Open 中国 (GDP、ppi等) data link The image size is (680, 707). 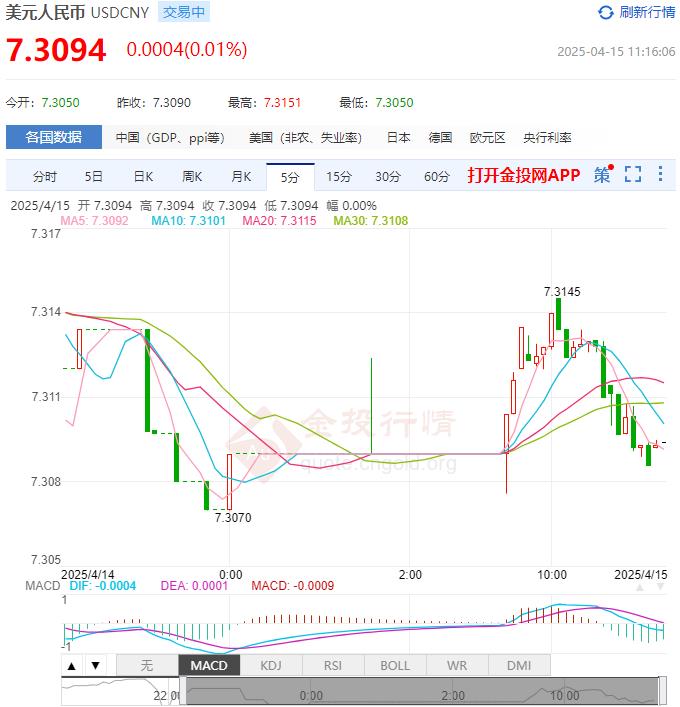170,138
